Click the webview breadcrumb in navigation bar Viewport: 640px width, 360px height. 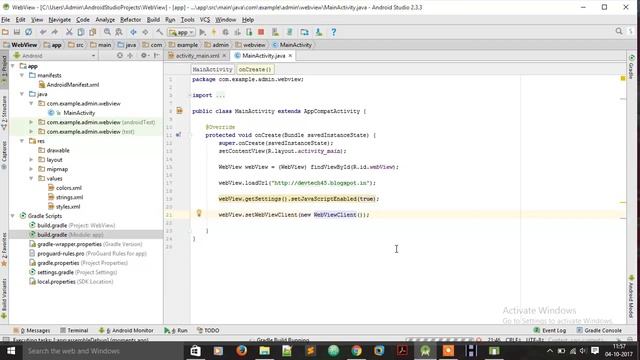coord(250,45)
